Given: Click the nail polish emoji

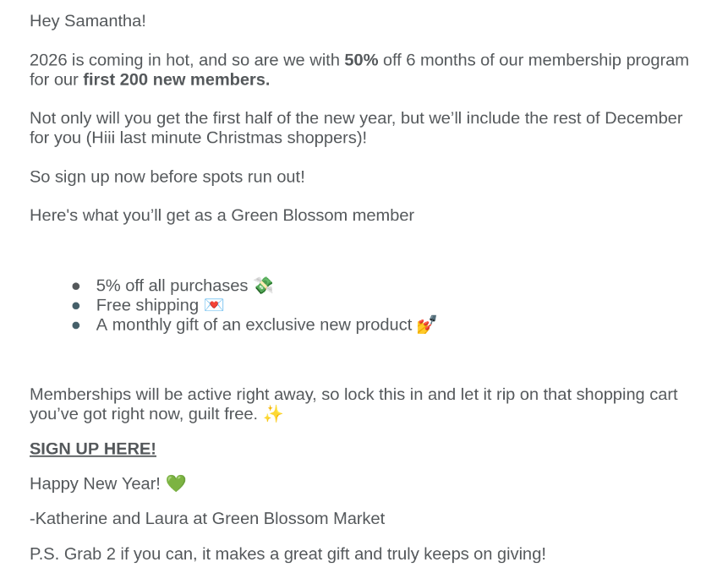Looking at the screenshot, I should point(426,325).
